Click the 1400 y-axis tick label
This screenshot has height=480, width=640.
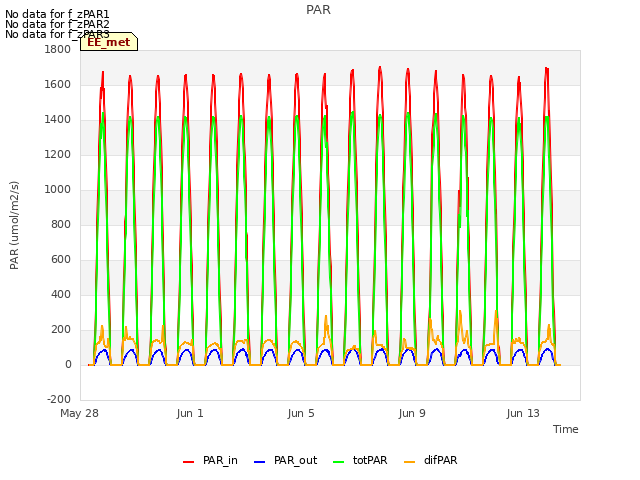point(58,120)
